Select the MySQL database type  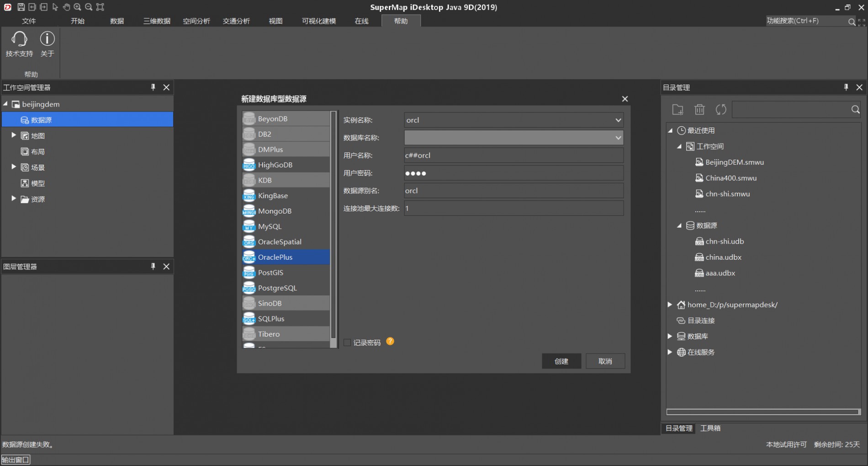(x=286, y=226)
